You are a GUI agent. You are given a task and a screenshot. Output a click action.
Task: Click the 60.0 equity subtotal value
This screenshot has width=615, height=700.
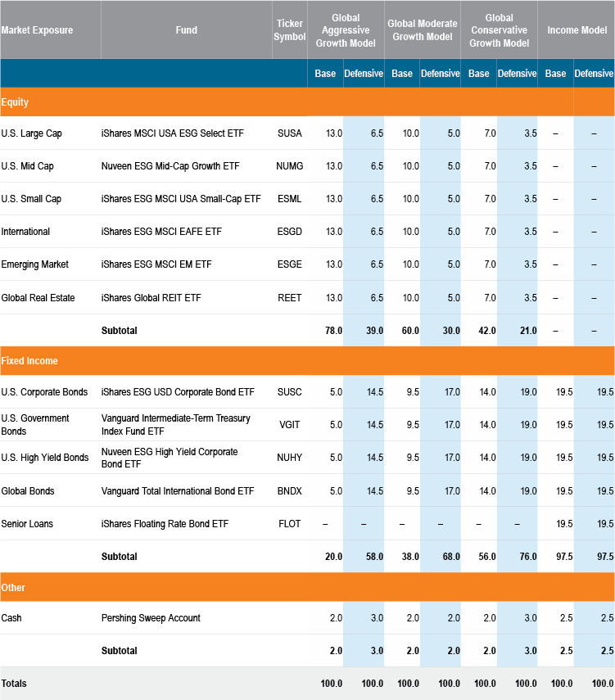tap(410, 331)
